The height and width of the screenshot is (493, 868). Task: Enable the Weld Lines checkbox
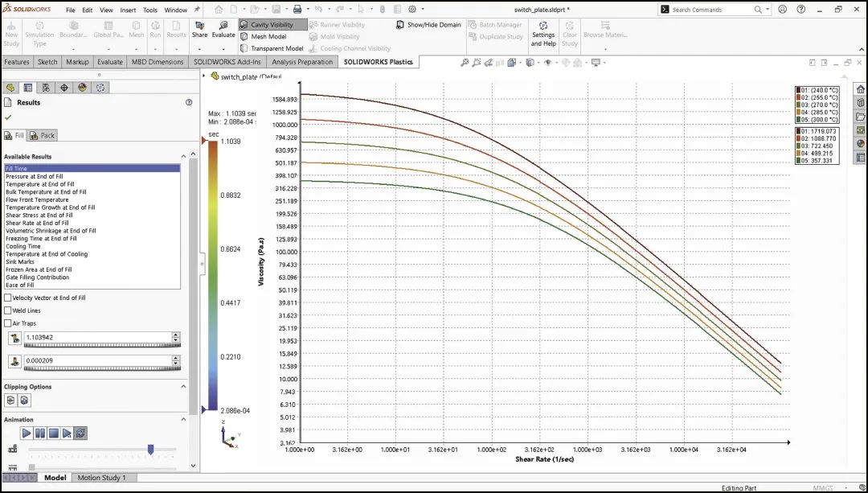(8, 310)
